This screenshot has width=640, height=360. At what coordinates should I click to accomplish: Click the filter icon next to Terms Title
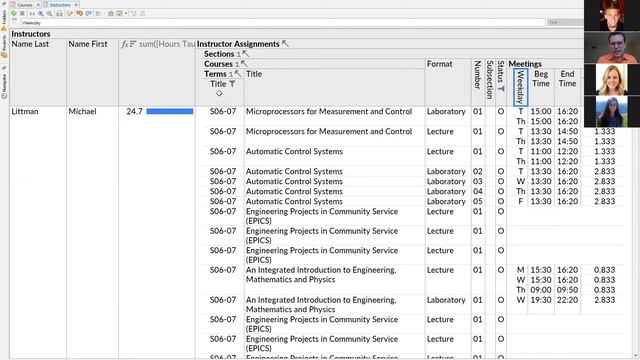(x=232, y=84)
